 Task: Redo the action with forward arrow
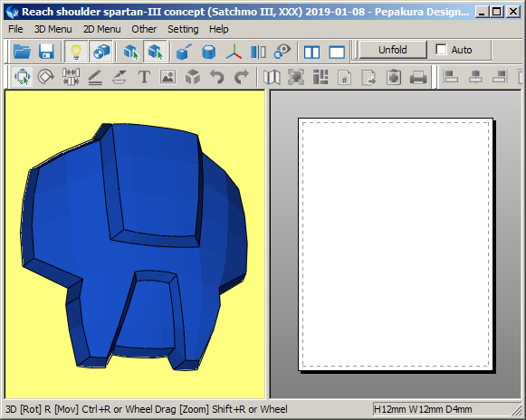242,77
